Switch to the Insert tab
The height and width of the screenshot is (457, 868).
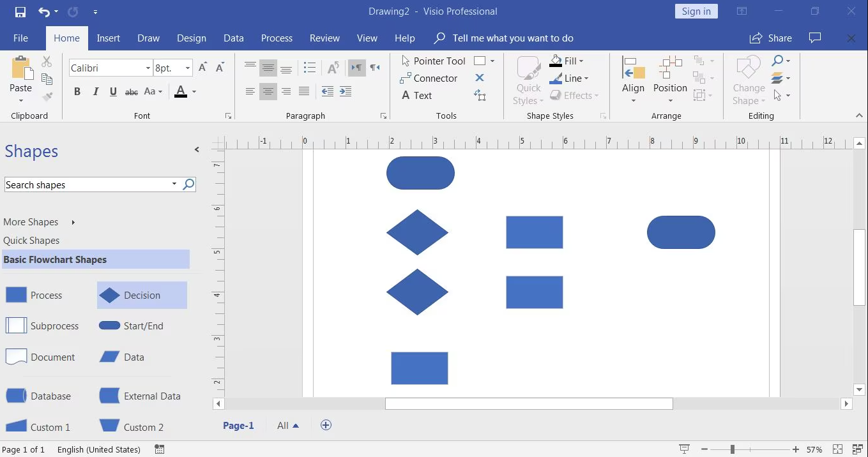109,38
